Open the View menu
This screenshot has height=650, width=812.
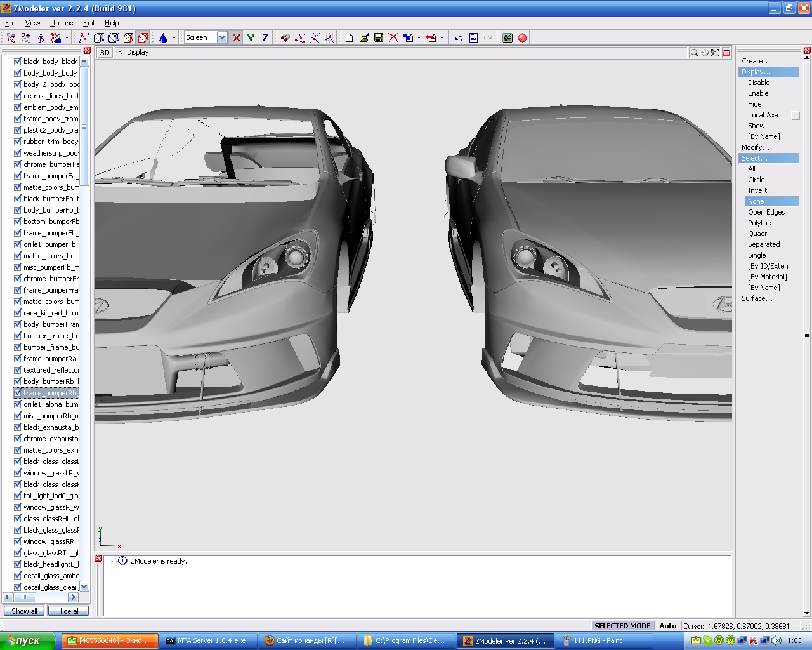click(x=33, y=23)
